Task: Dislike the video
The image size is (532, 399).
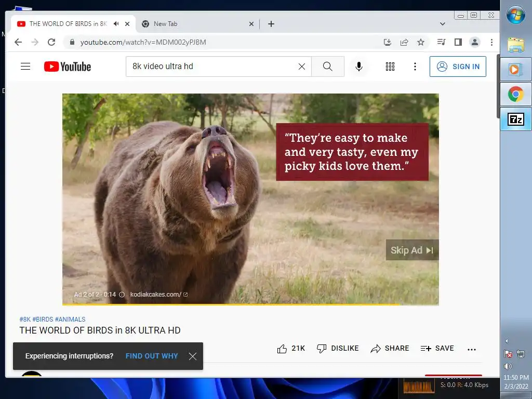Action: [338, 349]
